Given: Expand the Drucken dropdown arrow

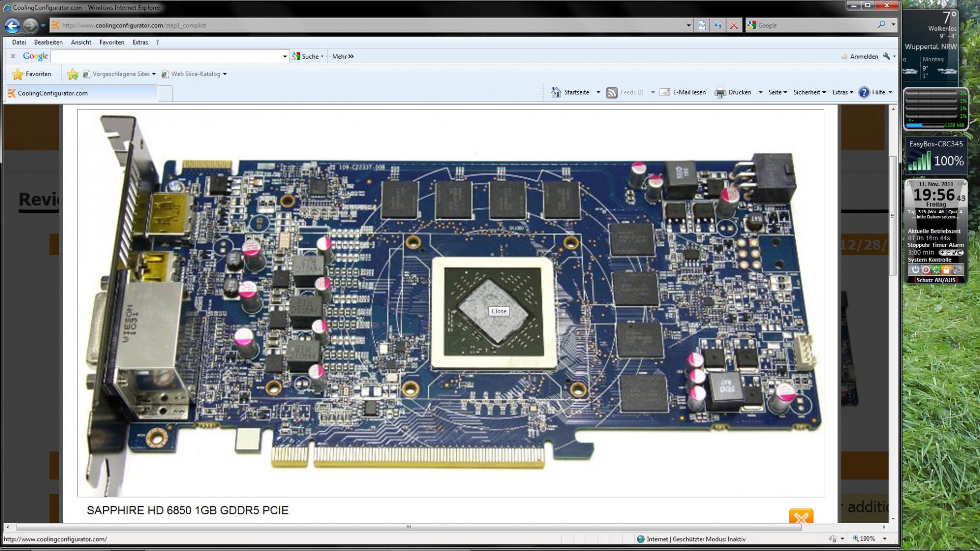Looking at the screenshot, I should [x=760, y=92].
